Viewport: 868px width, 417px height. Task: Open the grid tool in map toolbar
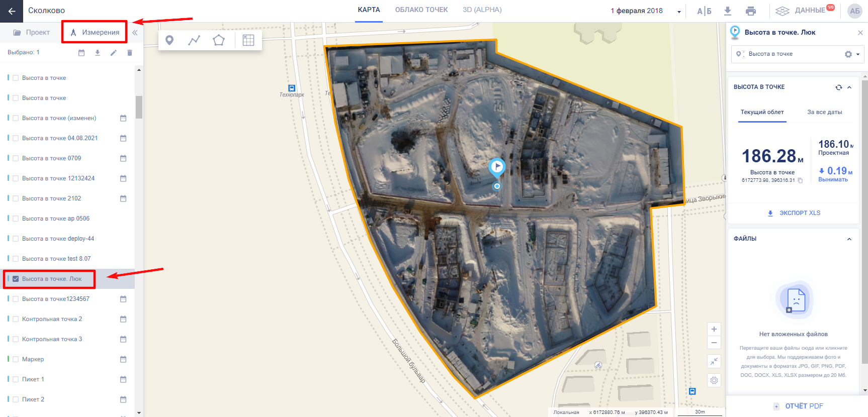(x=248, y=40)
